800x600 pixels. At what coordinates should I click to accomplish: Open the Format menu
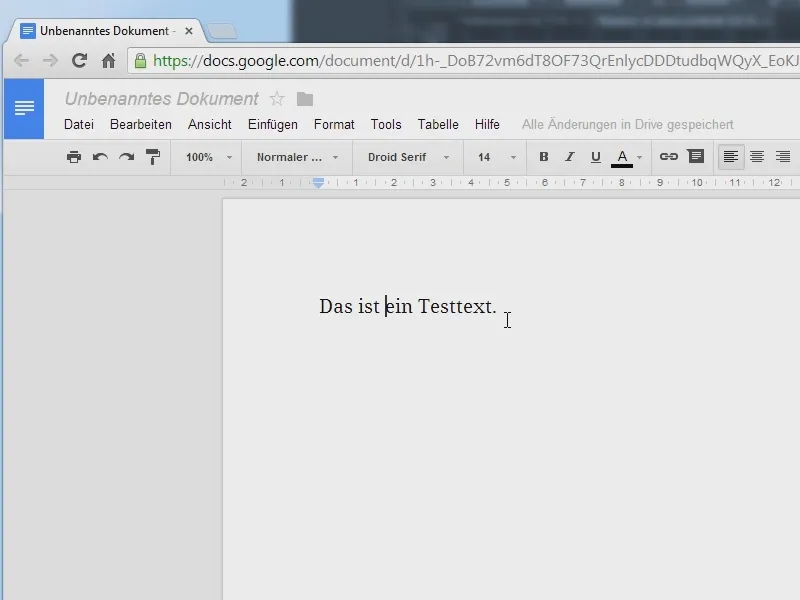334,124
